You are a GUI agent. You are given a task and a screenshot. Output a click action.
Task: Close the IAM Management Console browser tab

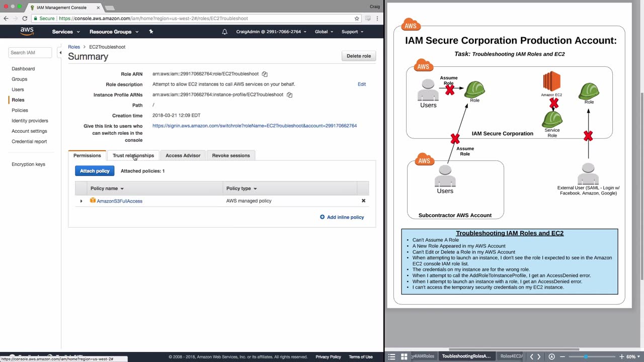point(97,8)
